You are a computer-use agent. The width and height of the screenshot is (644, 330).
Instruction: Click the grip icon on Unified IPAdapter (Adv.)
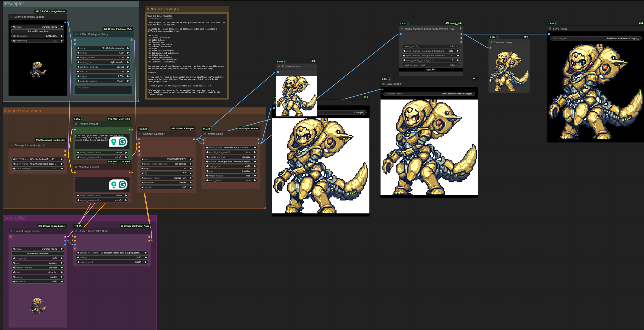pos(76,35)
